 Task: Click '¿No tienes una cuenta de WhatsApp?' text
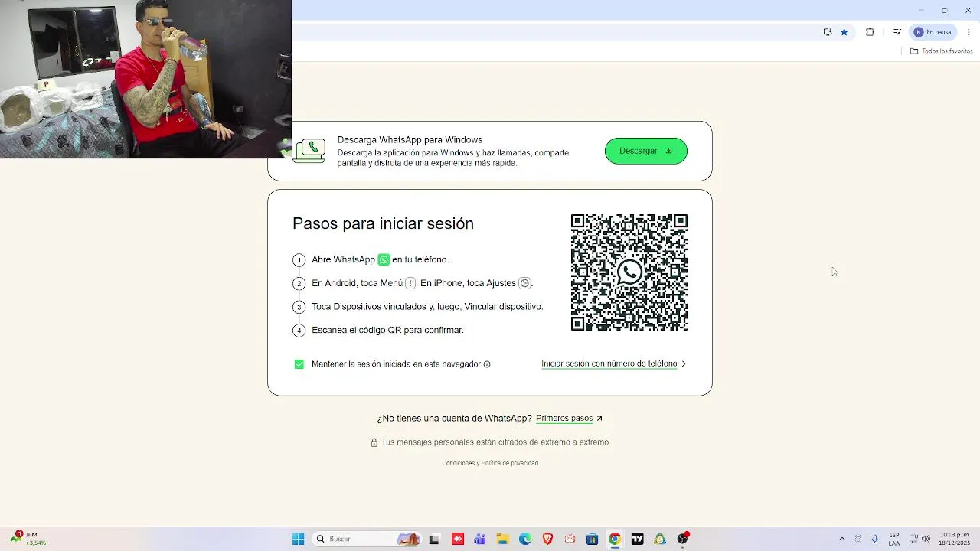click(x=454, y=419)
